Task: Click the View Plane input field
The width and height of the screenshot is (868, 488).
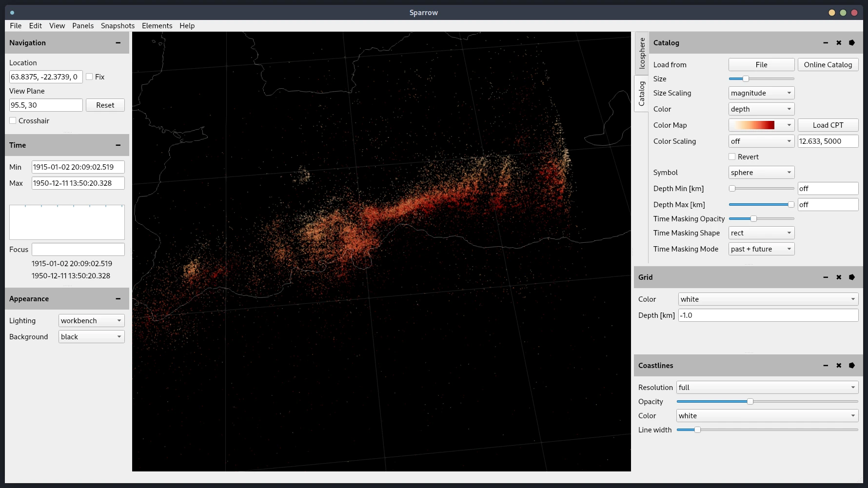Action: tap(46, 105)
